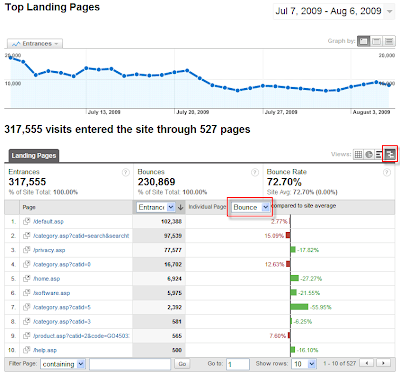Open the Bounce comparison metric dropdown
Screen dimensions: 400x375
pyautogui.click(x=250, y=207)
